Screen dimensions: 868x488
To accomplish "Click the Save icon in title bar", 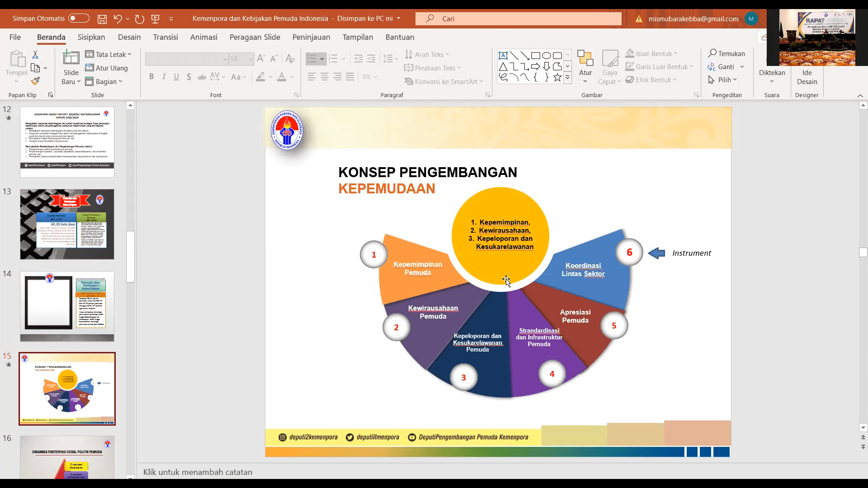I will tap(102, 19).
